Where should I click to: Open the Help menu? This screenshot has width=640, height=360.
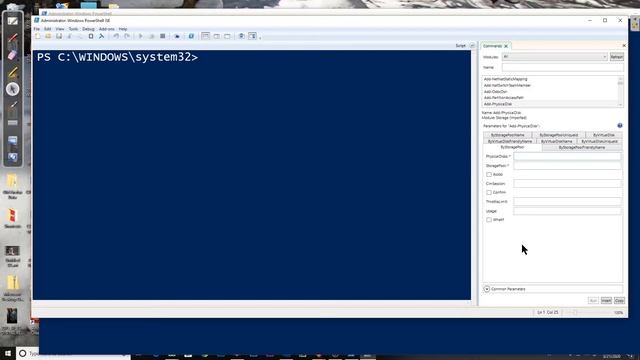click(123, 29)
